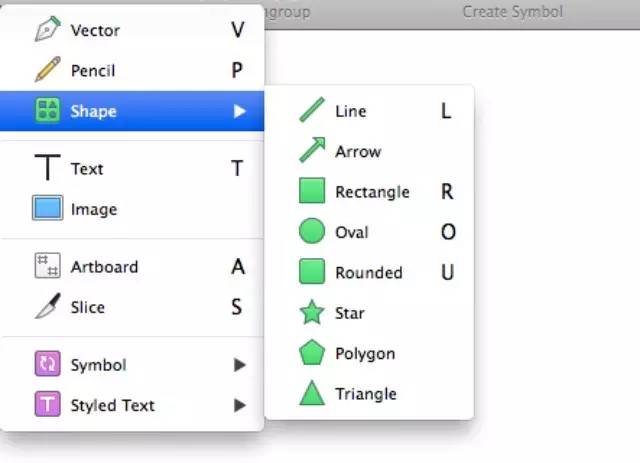Click the Triangle shape icon
640x463 pixels.
[x=312, y=393]
